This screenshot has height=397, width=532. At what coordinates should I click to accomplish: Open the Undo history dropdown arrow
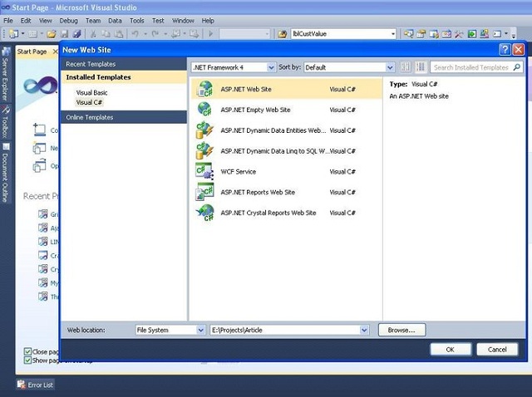[145, 33]
